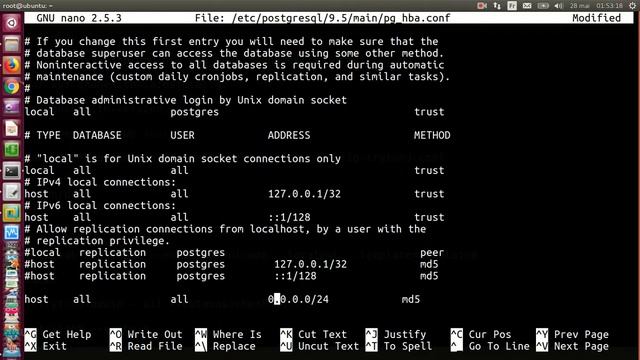Launch Firefox from the dock
The image size is (640, 360).
tap(11, 65)
